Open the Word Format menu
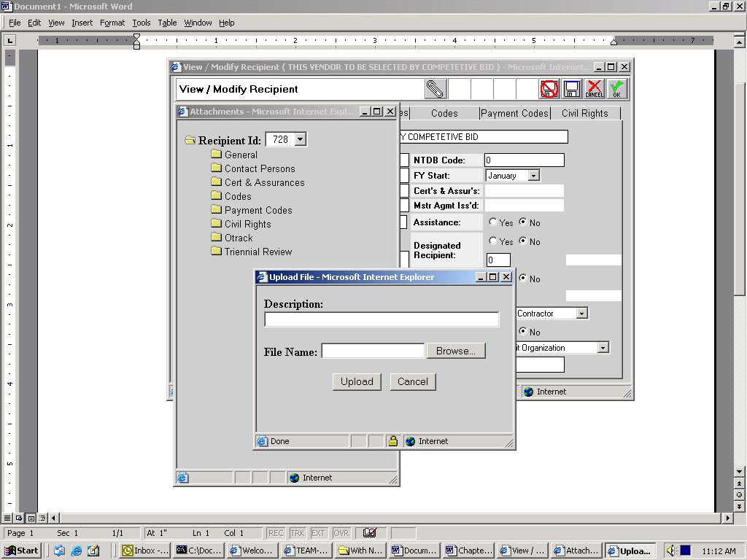 click(x=112, y=23)
